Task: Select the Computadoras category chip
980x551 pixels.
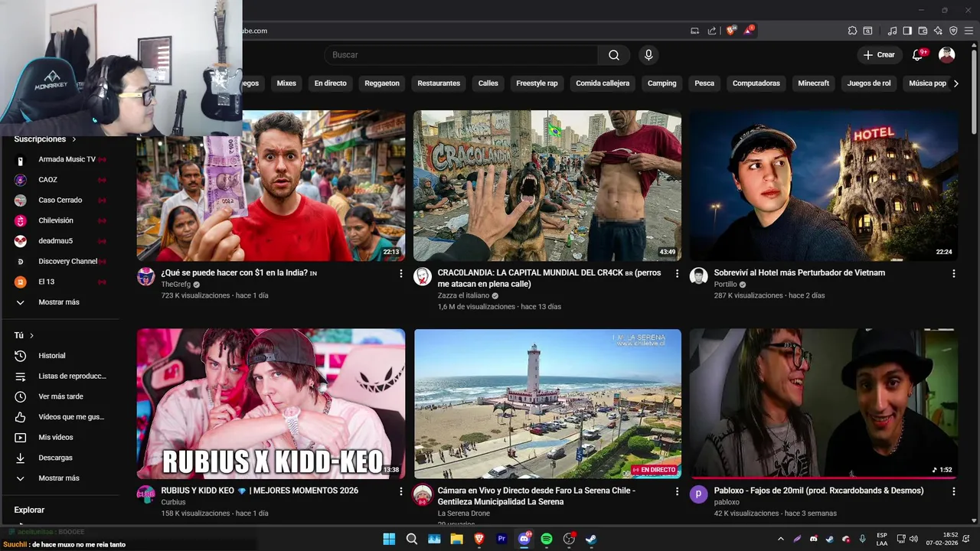Action: pos(756,83)
